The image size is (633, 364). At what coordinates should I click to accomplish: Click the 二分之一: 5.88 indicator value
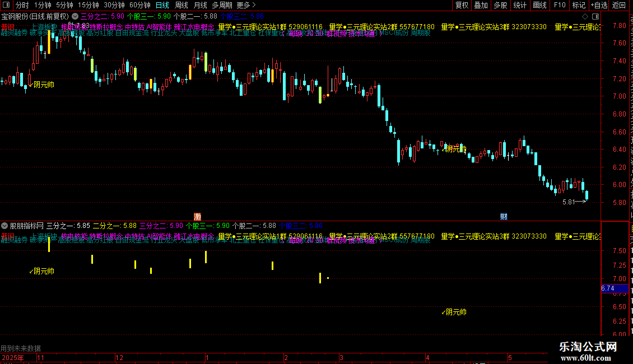pos(115,226)
